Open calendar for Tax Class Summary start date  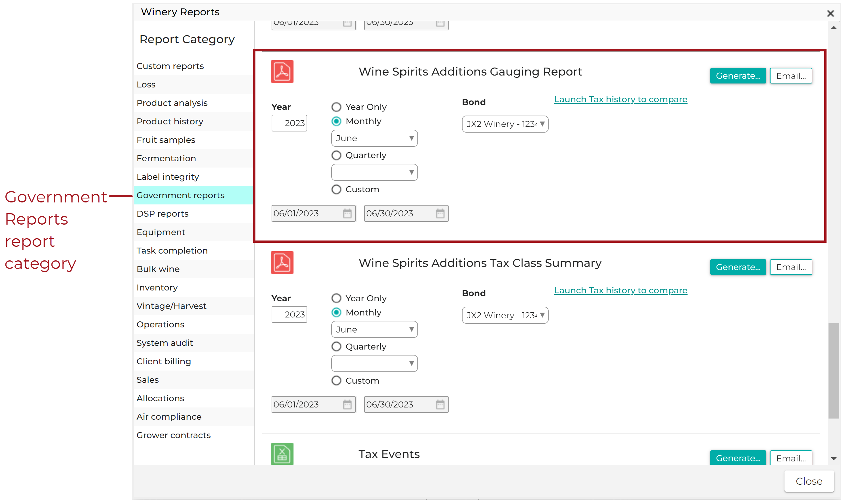[347, 405]
